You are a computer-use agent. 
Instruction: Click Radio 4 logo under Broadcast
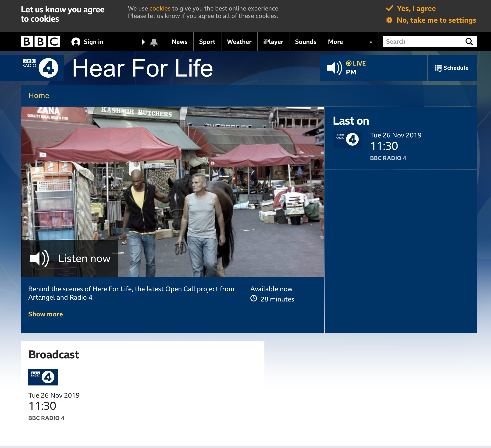pos(43,377)
